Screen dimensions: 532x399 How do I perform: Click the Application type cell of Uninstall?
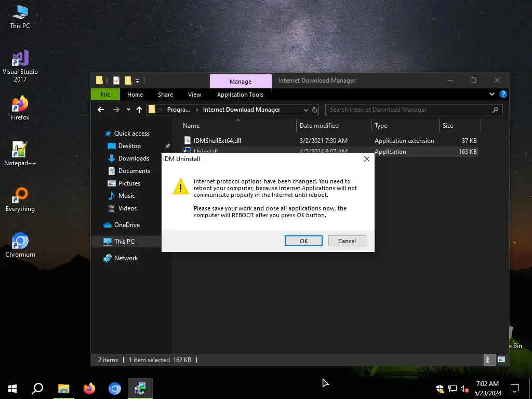(390, 152)
